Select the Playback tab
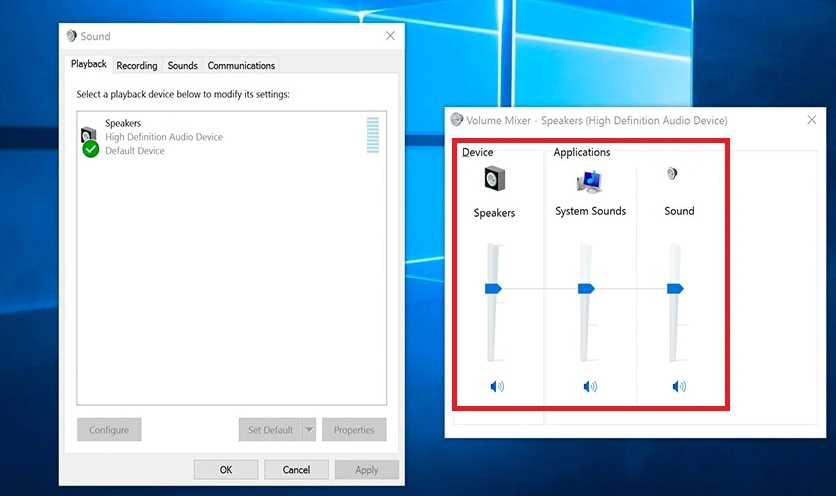Viewport: 836px width, 496px height. point(89,64)
